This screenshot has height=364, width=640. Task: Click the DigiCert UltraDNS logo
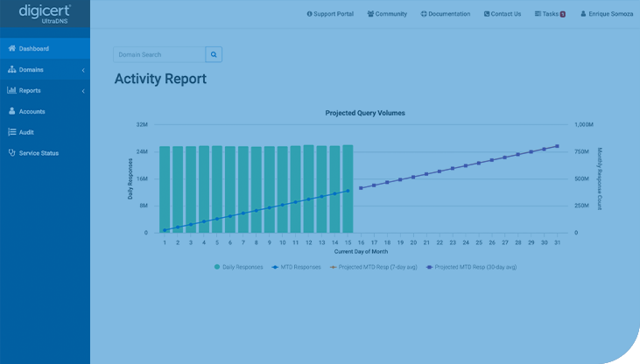tap(45, 14)
